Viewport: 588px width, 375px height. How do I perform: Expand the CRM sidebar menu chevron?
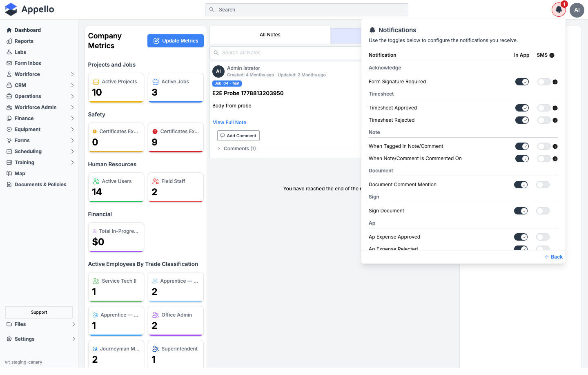point(72,85)
